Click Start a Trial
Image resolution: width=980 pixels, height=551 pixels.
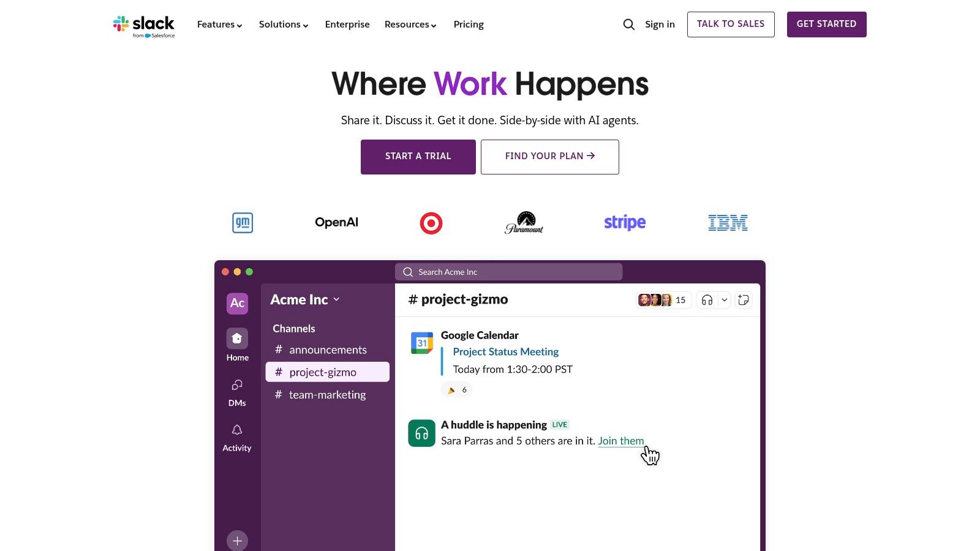pyautogui.click(x=418, y=157)
